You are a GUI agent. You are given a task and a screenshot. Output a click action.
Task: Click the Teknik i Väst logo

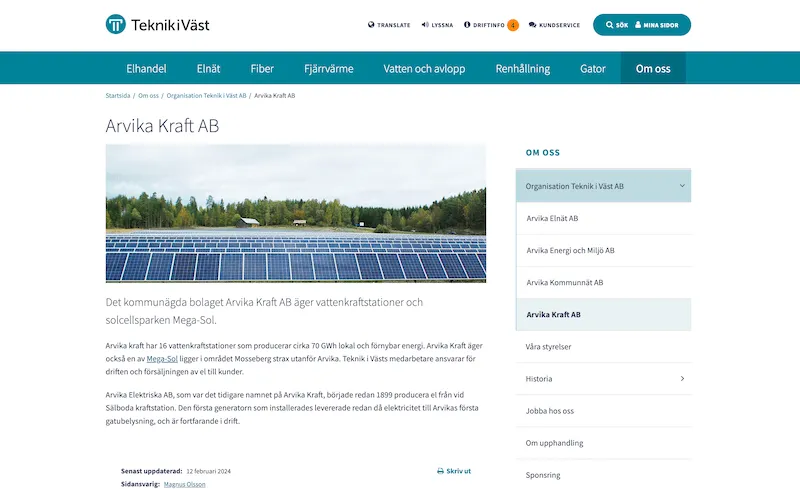coord(158,25)
